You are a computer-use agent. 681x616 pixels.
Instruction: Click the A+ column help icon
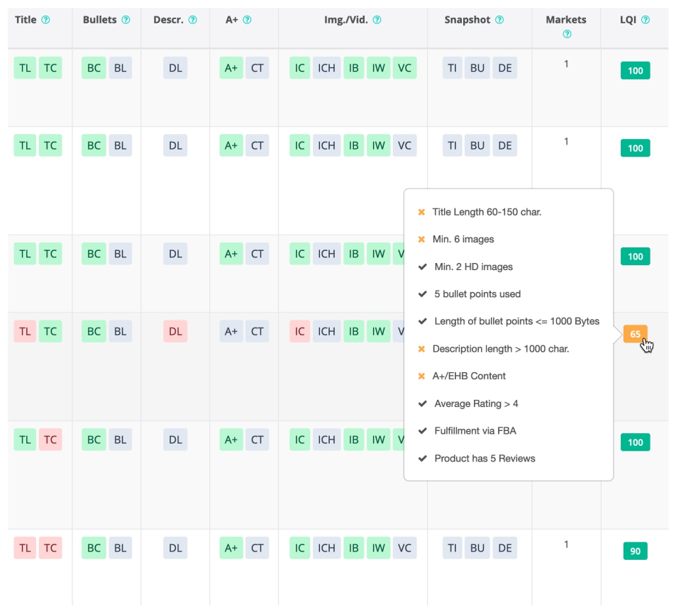[248, 20]
